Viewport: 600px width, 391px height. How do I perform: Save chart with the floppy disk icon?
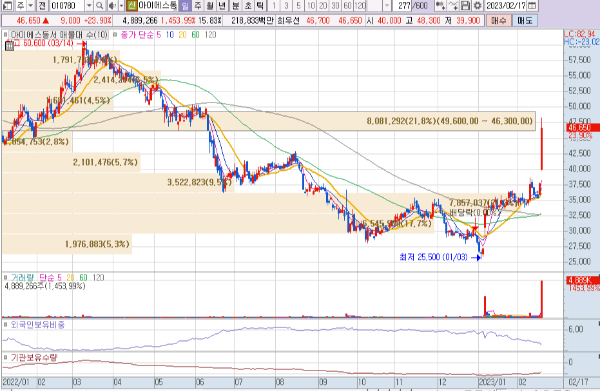pos(465,5)
